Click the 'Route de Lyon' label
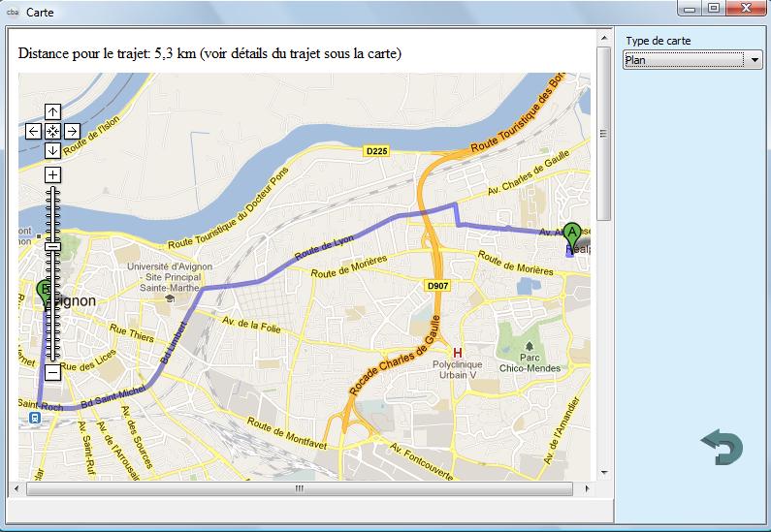771x532 pixels. coord(324,247)
